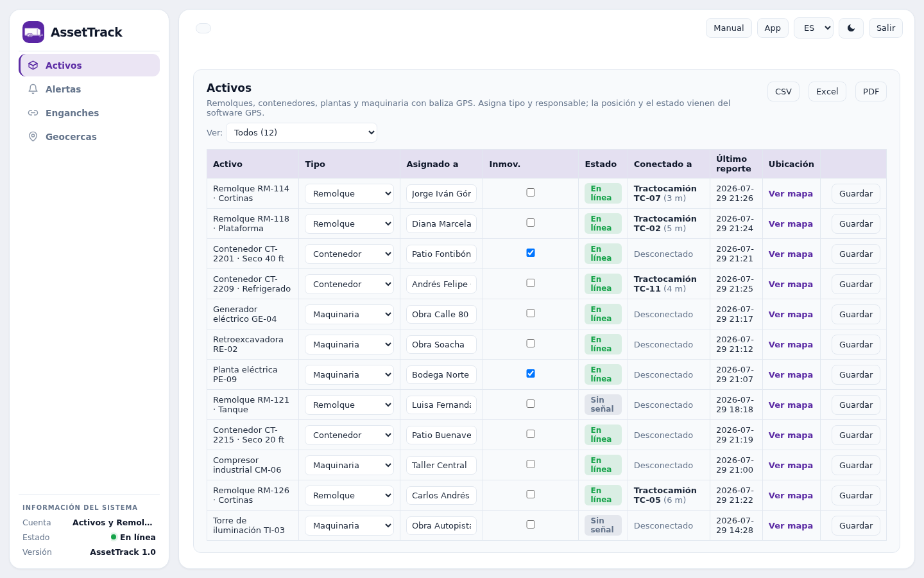Open the Geocercas section

click(89, 137)
